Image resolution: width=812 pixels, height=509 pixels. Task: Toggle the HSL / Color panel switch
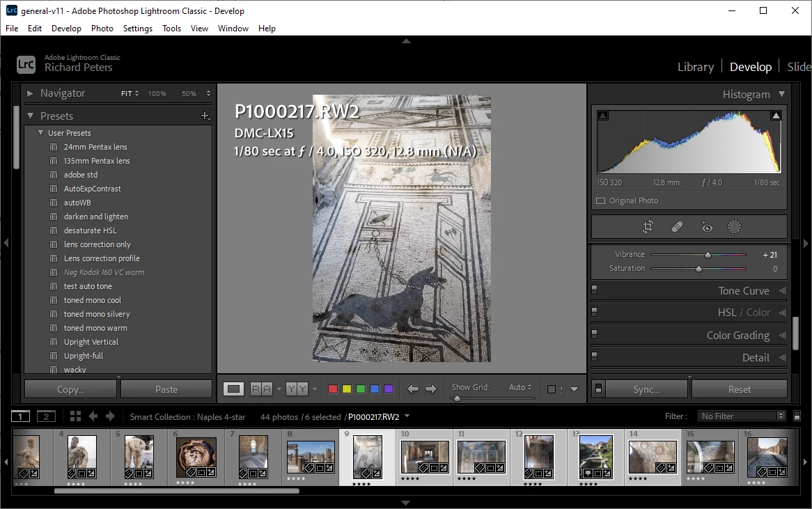pyautogui.click(x=594, y=313)
